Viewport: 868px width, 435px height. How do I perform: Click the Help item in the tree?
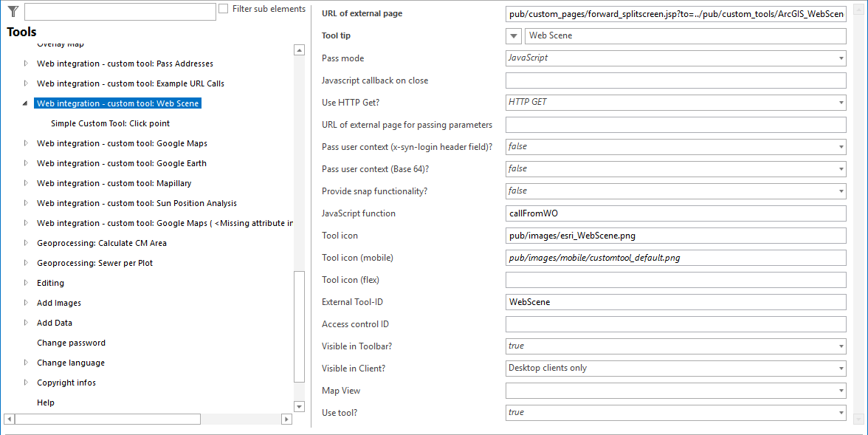46,402
